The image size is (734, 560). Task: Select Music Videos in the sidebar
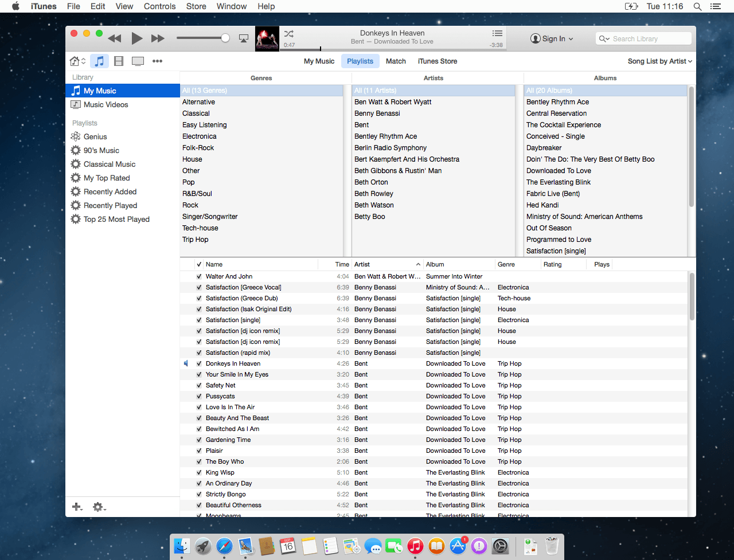123,104
